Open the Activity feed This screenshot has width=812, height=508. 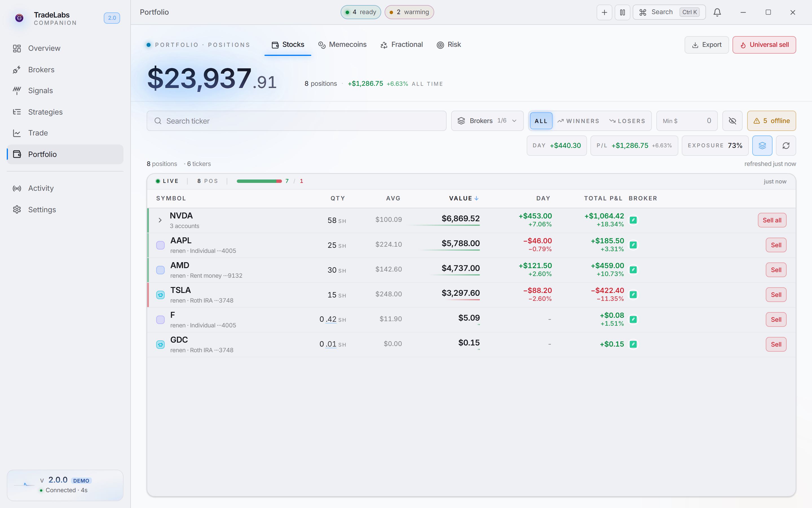pyautogui.click(x=65, y=188)
